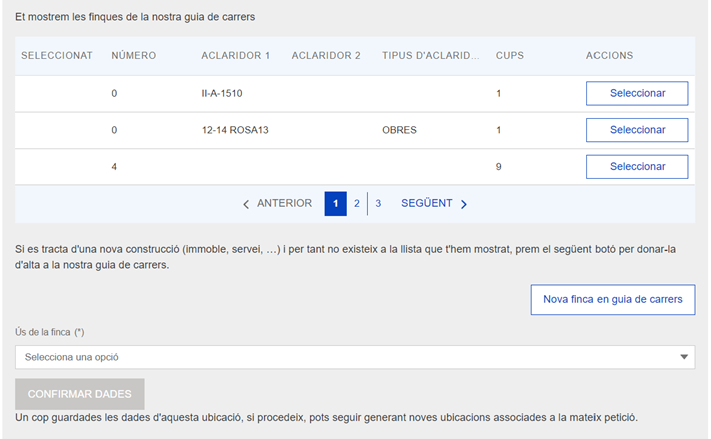Jump to page 3 in pagination

378,204
